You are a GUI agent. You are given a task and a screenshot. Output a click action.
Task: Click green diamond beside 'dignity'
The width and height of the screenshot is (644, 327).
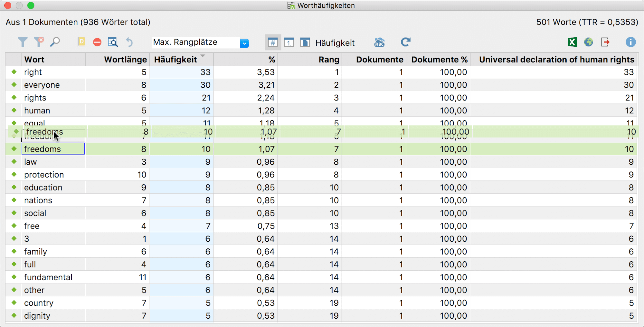(x=14, y=315)
